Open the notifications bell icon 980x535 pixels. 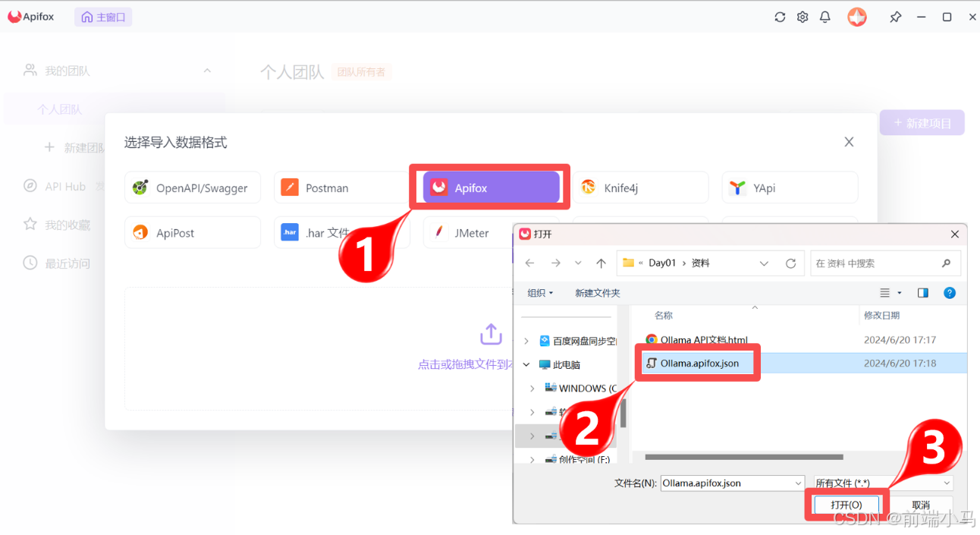point(825,17)
